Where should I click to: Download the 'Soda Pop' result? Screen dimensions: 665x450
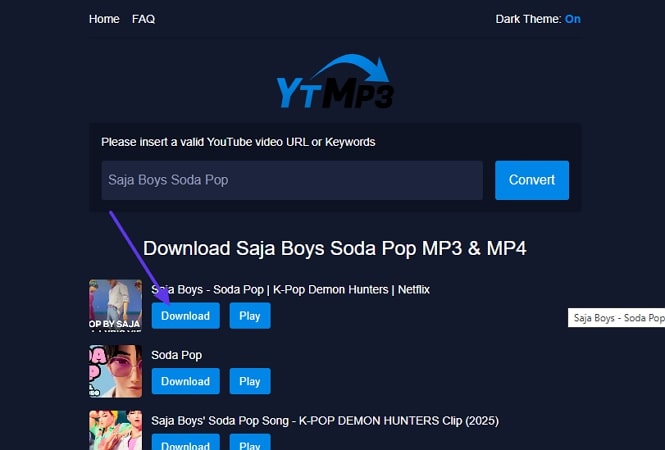[186, 381]
